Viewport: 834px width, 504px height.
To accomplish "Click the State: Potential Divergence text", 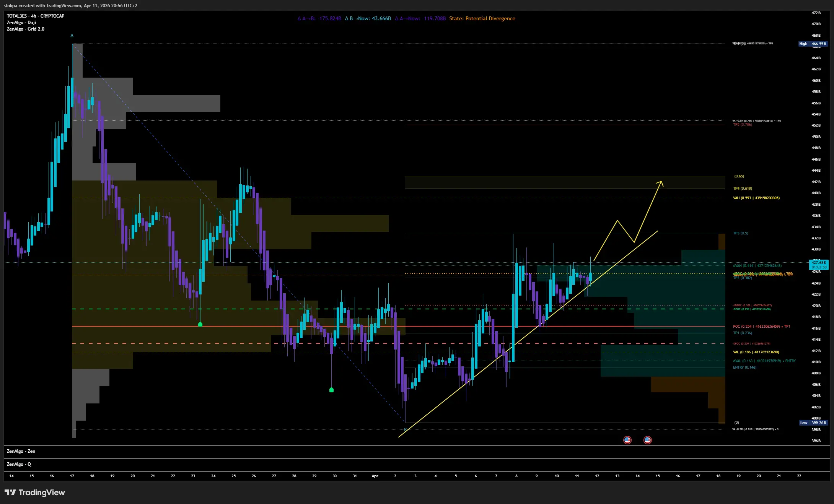I will 482,18.
